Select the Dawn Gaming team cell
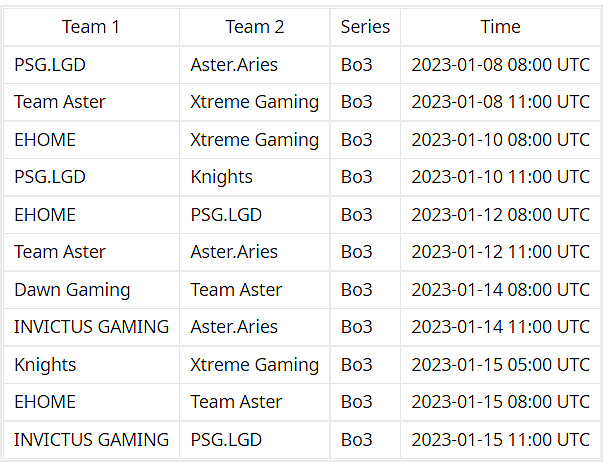This screenshot has height=469, width=611. (72, 290)
